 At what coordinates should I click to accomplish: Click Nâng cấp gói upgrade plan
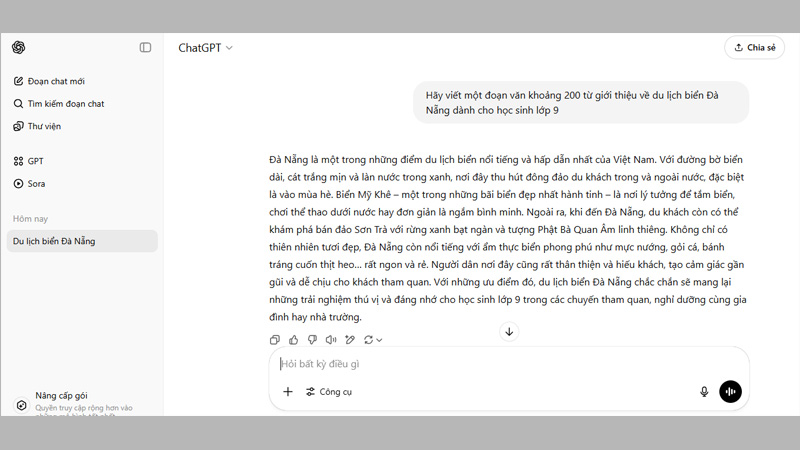61,395
